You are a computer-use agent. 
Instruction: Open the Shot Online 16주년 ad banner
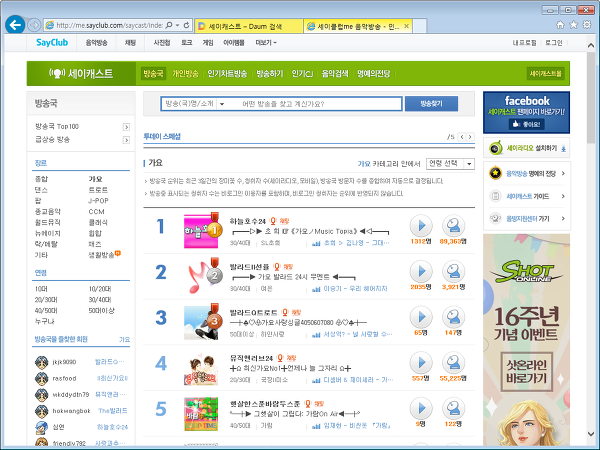(527, 340)
